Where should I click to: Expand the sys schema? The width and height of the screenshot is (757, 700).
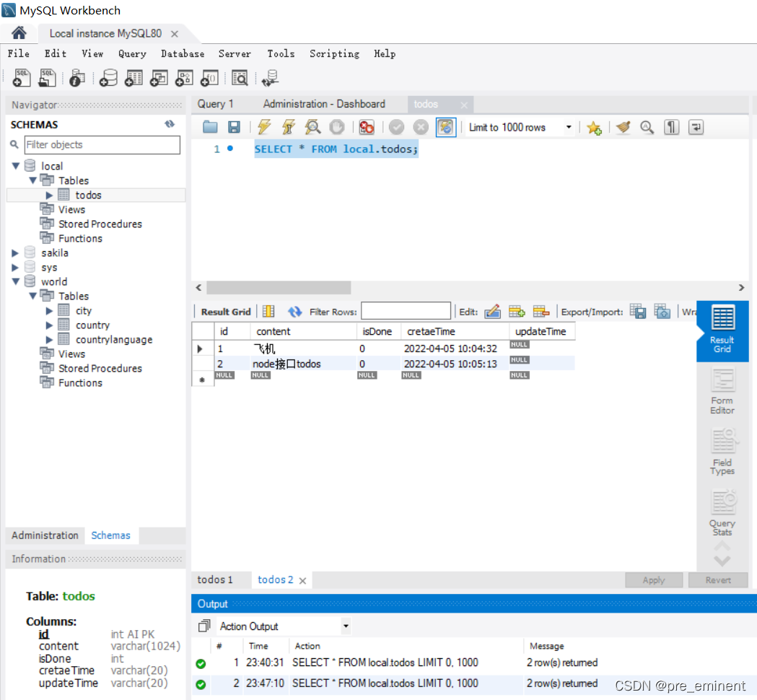point(15,268)
